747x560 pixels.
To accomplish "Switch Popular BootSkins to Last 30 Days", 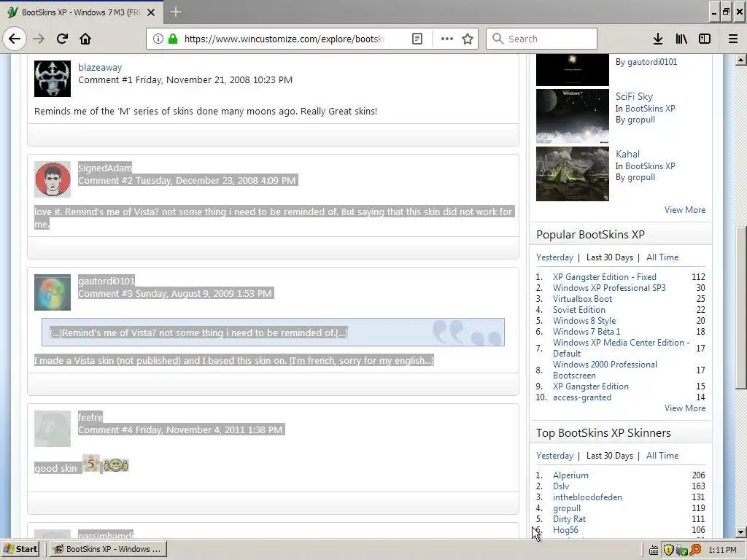I will pos(609,257).
